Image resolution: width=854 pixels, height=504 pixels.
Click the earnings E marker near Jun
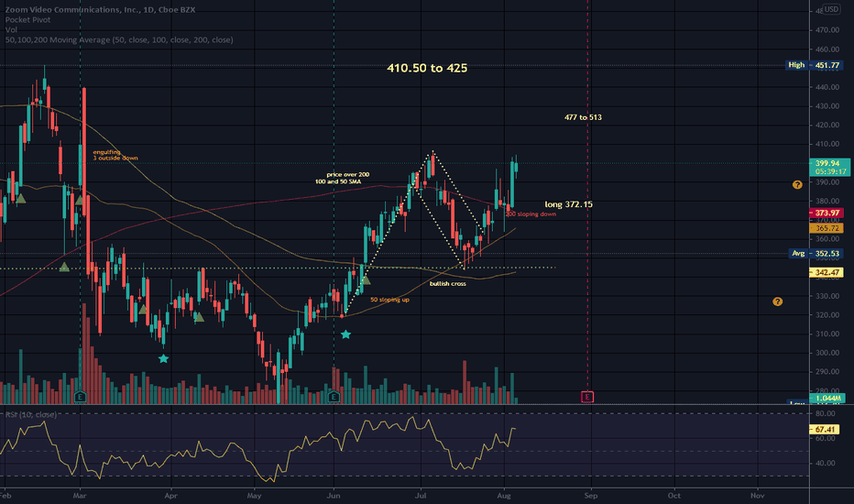[334, 397]
